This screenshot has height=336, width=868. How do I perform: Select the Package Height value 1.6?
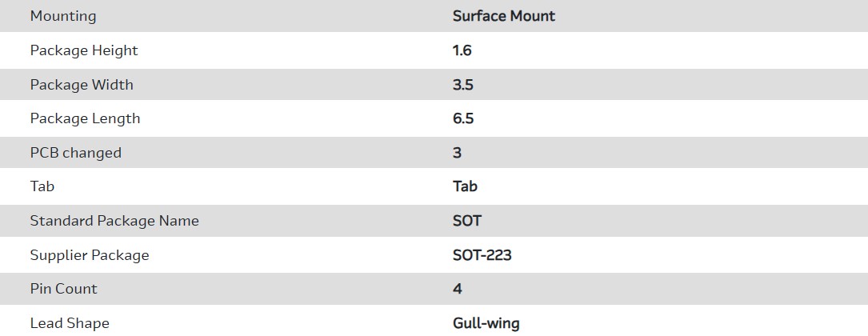coord(462,50)
